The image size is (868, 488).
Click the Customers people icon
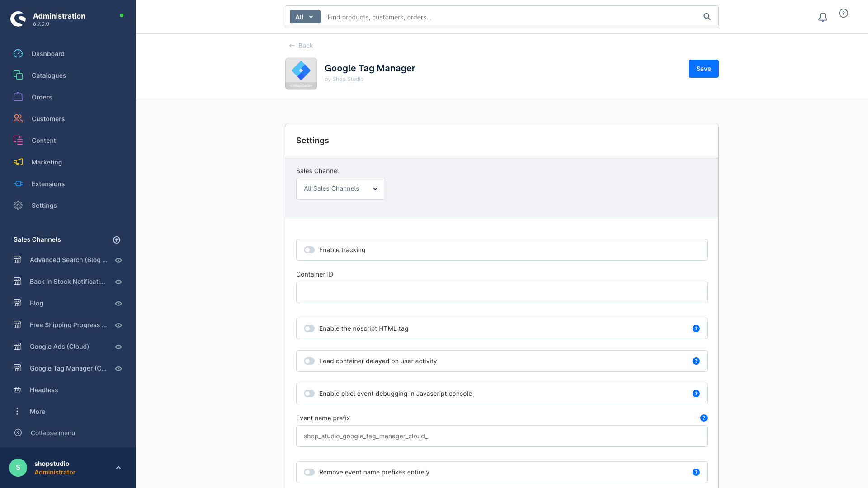pyautogui.click(x=18, y=119)
